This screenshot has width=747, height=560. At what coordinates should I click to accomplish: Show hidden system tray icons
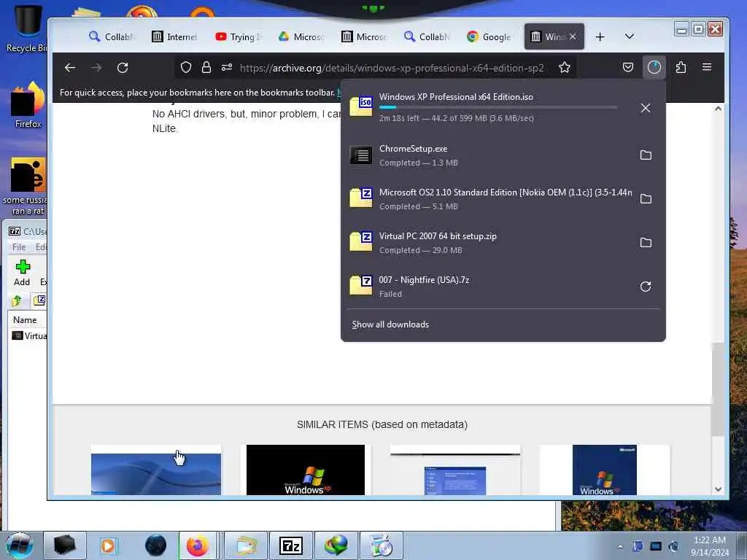[x=620, y=546]
